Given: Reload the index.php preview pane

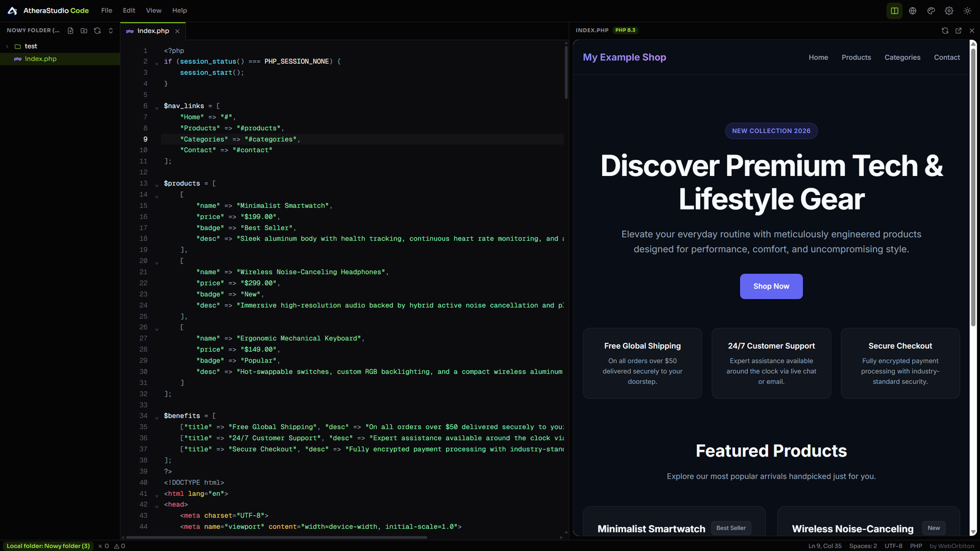Looking at the screenshot, I should coord(945,31).
